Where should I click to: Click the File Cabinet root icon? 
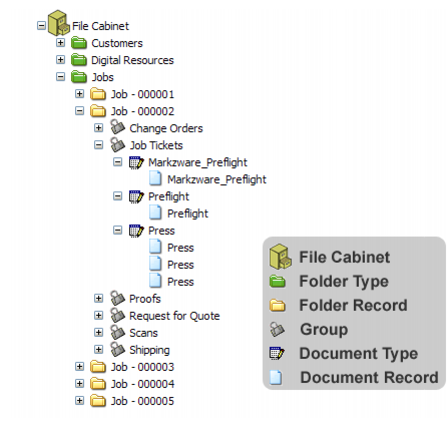click(58, 23)
